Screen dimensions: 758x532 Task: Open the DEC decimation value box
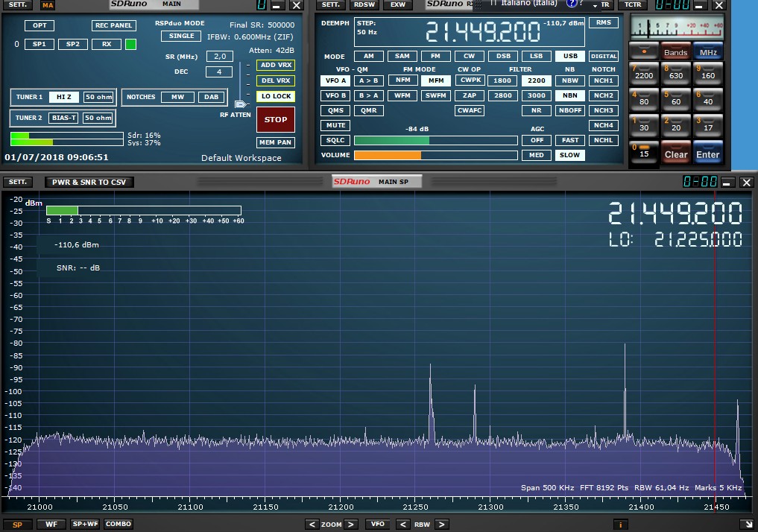219,72
